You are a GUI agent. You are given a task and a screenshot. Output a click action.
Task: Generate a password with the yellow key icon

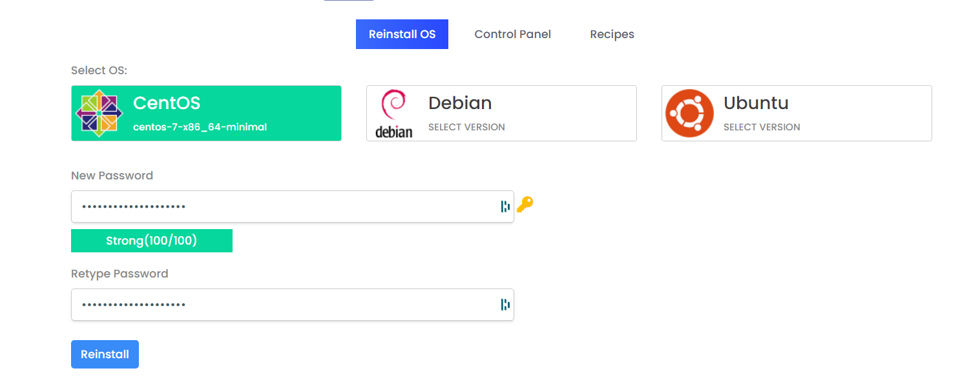coord(525,205)
